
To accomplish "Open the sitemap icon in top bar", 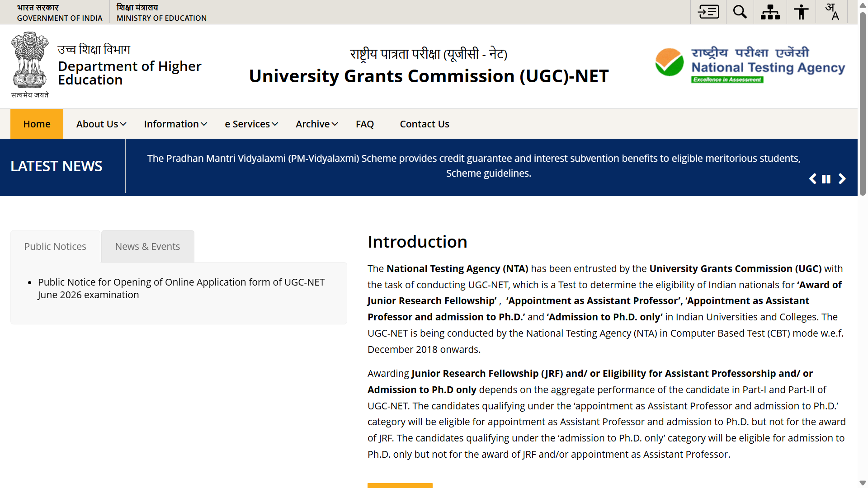I will point(770,12).
